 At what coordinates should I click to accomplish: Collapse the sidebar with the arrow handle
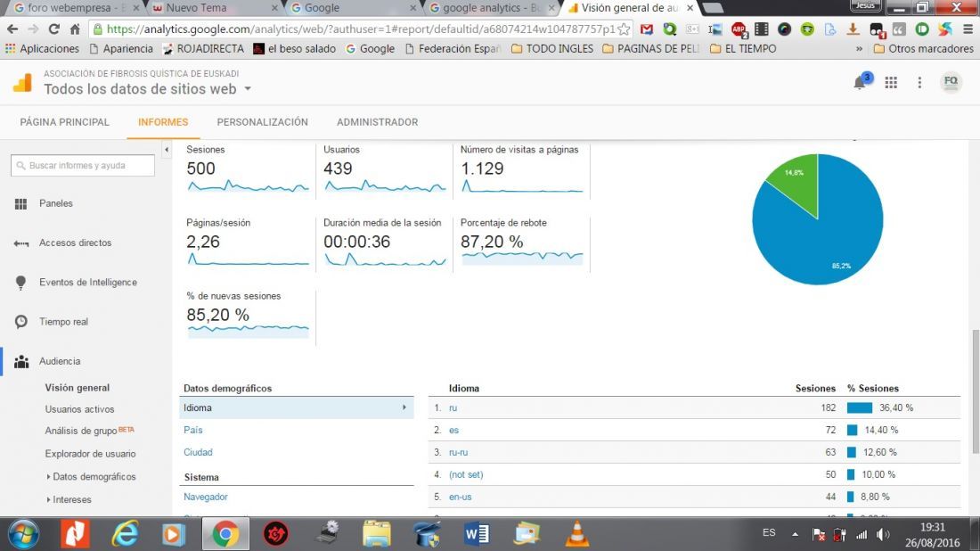coord(167,150)
